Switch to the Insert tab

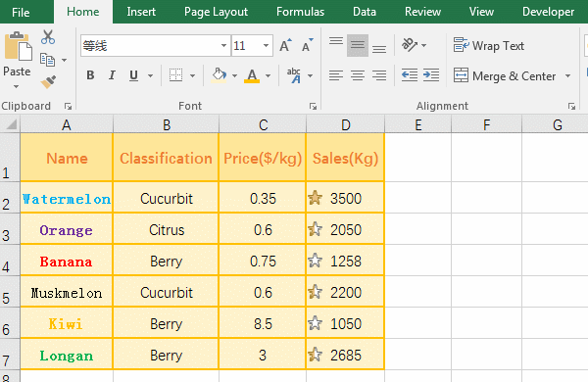coord(141,12)
